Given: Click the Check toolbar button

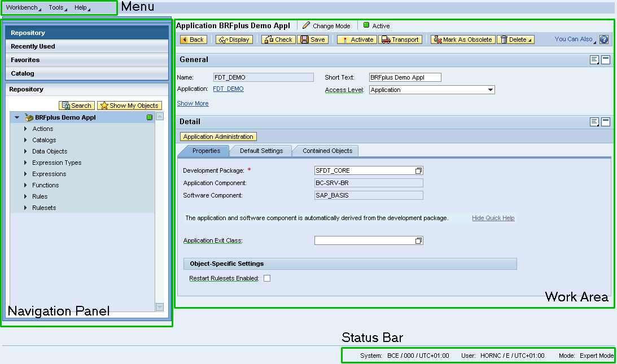Looking at the screenshot, I should 278,40.
